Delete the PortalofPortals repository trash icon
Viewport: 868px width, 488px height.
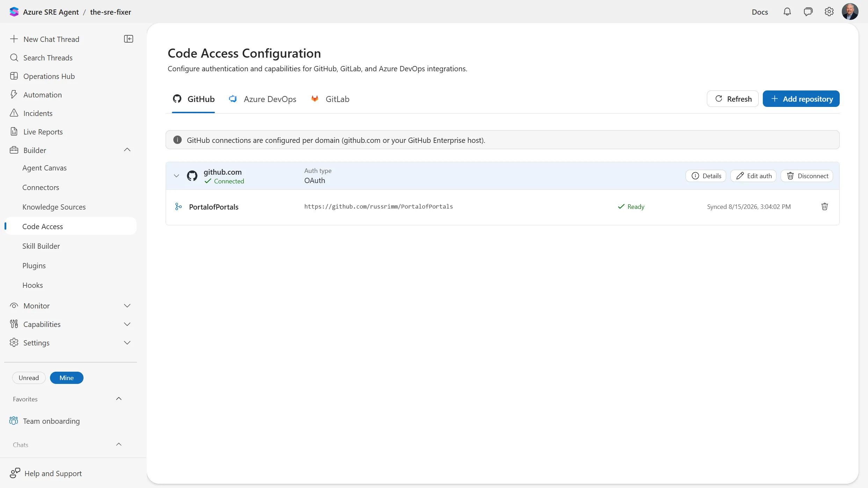(x=825, y=206)
